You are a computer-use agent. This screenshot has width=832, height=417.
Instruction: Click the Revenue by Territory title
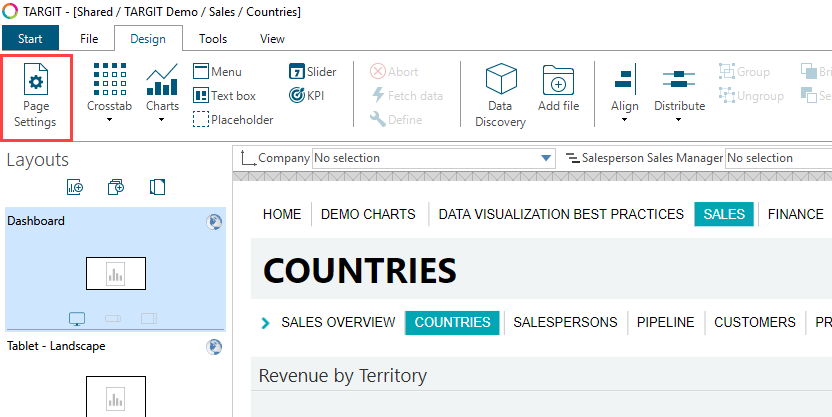343,376
